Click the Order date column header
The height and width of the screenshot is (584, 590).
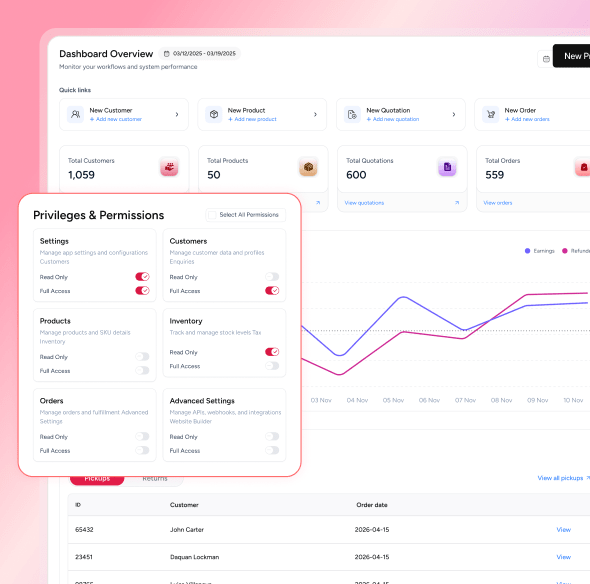[372, 505]
